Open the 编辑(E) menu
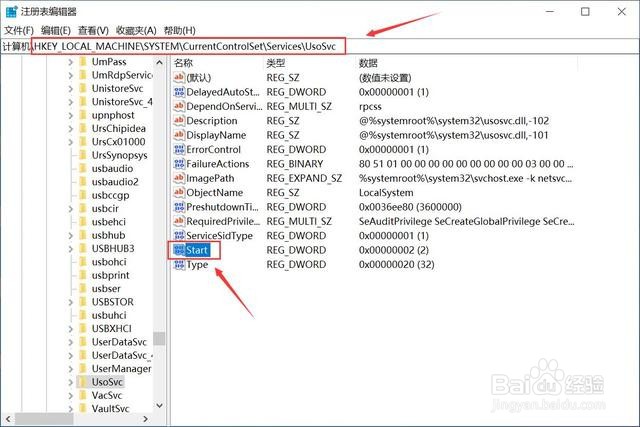The image size is (640, 427). [56, 31]
